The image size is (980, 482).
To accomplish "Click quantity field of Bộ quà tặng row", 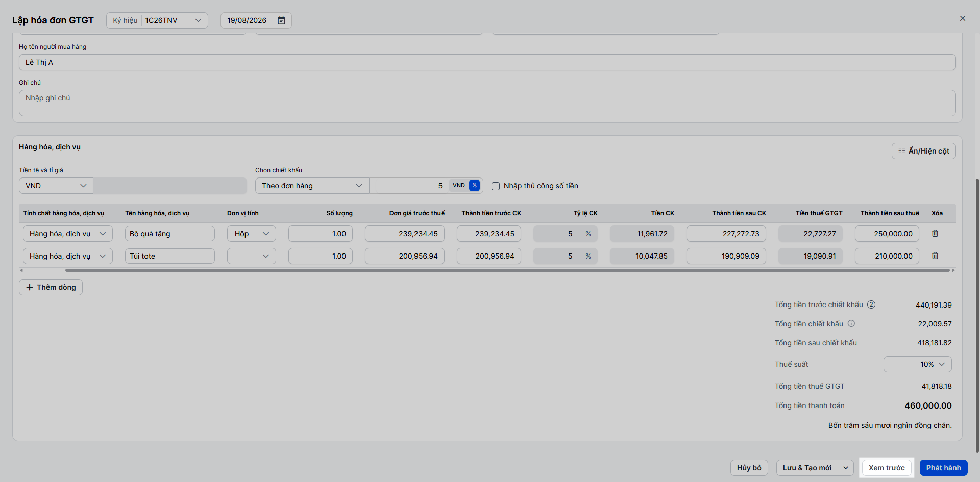I will point(321,234).
